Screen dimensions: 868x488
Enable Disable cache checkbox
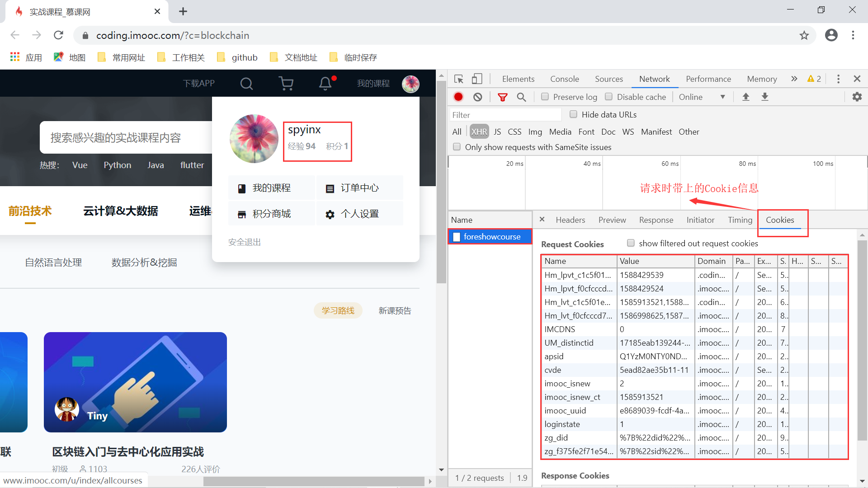coord(609,97)
